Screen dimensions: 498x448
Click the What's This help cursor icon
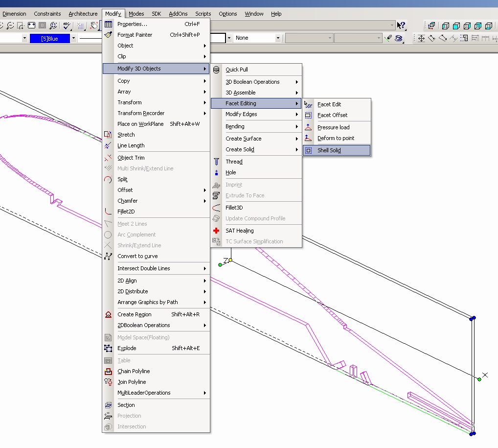(401, 25)
